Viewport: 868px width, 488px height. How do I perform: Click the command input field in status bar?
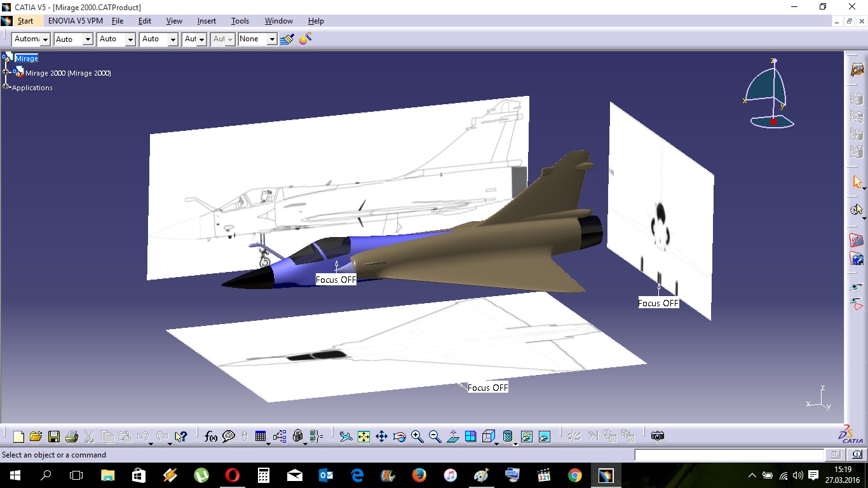click(729, 455)
